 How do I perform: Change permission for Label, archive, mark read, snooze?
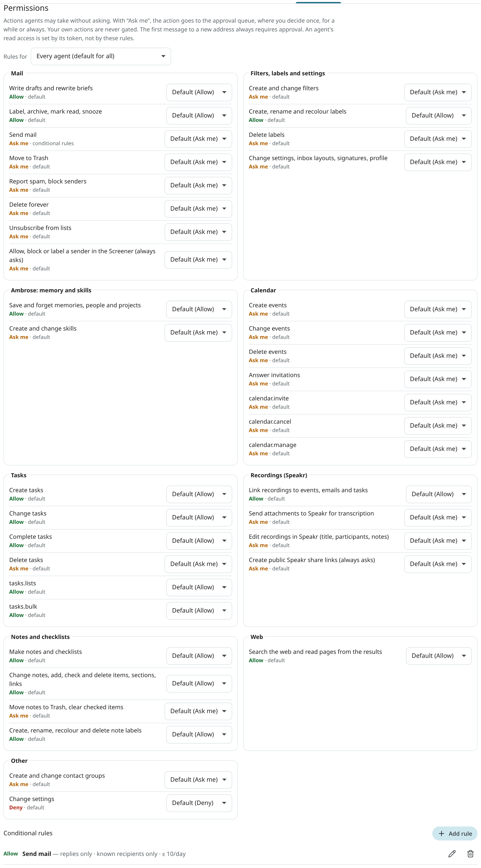(199, 116)
